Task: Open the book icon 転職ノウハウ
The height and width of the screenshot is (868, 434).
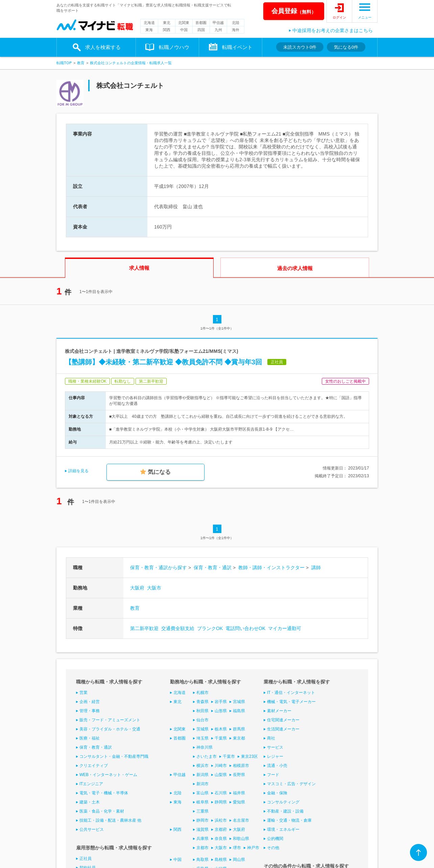Action: (x=167, y=47)
